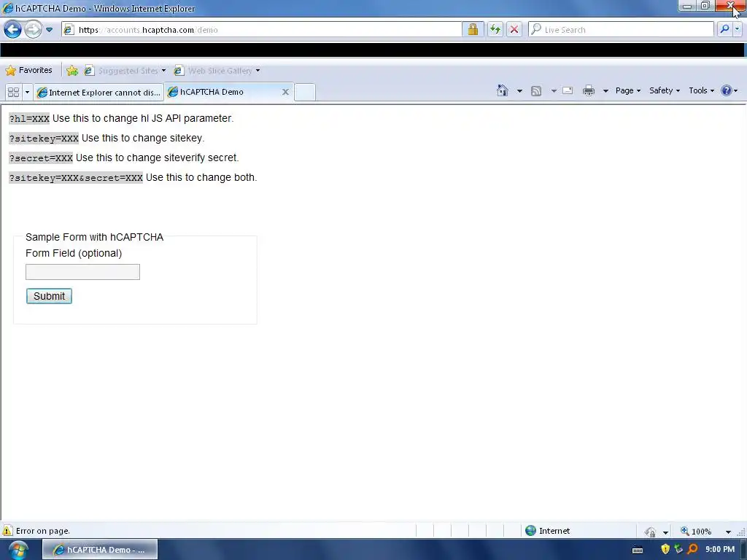Expand the Home dropdown arrow

tap(519, 91)
